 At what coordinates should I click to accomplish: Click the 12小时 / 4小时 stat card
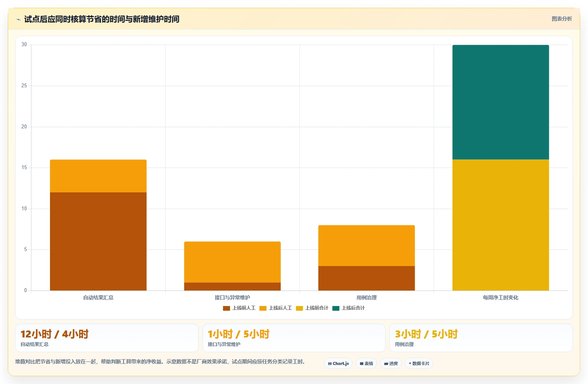[107, 338]
